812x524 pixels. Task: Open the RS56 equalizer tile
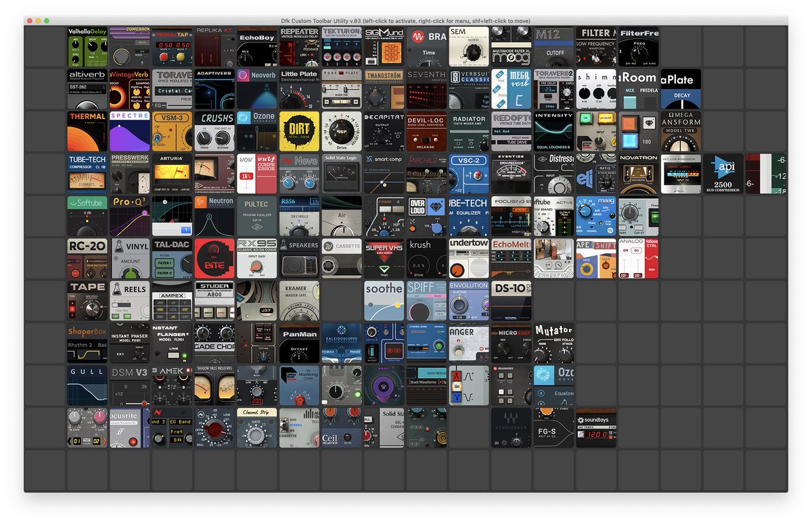299,216
